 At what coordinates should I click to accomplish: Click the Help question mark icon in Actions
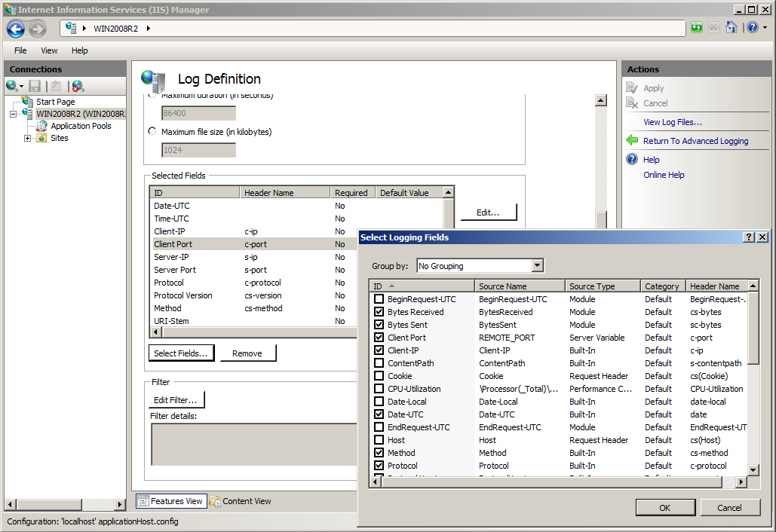(x=632, y=159)
